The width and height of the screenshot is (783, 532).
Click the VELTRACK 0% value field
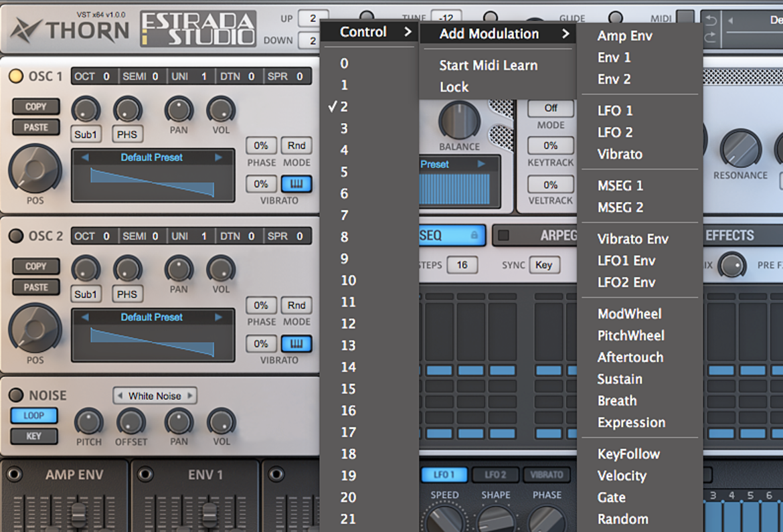coord(550,185)
